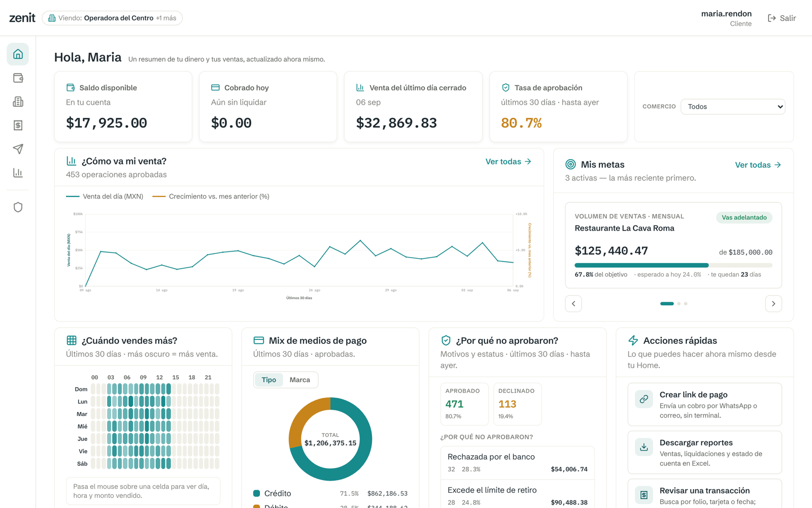Click the wallet icon beside Saldo disponible
Screen dimensions: 812x508
[x=71, y=87]
